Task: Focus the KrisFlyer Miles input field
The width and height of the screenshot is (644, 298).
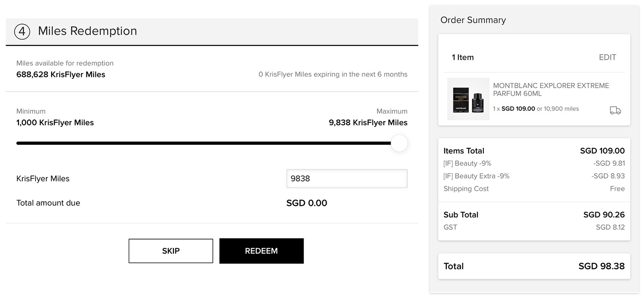Action: tap(346, 178)
